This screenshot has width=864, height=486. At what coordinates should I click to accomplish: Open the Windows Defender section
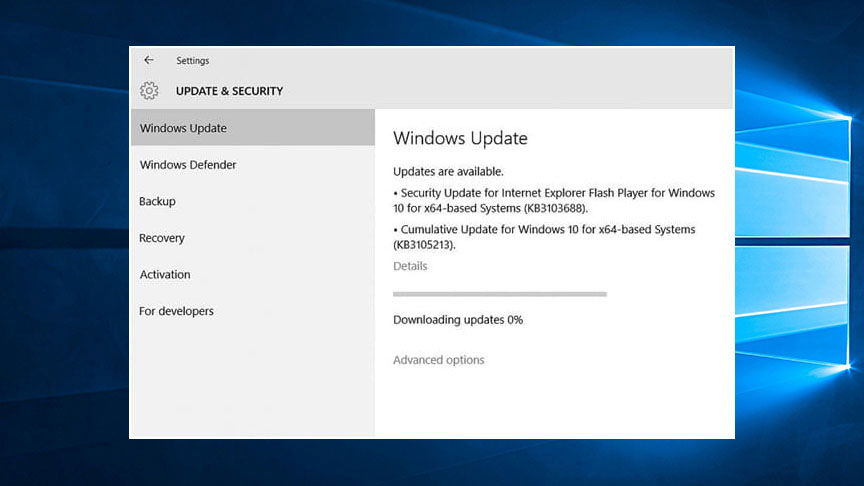tap(188, 165)
